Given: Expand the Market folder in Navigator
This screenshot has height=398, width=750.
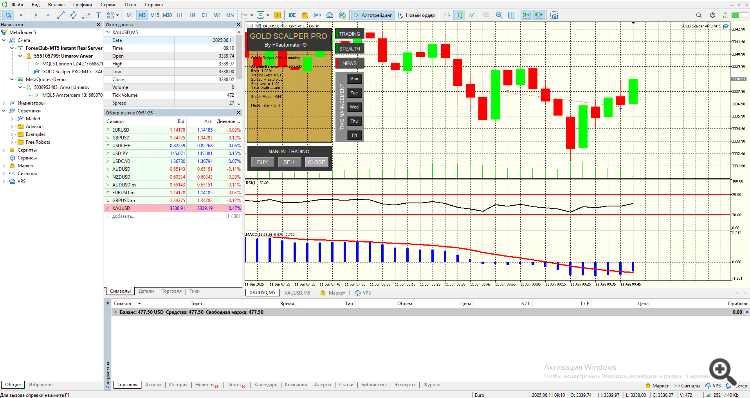Looking at the screenshot, I should pos(12,119).
